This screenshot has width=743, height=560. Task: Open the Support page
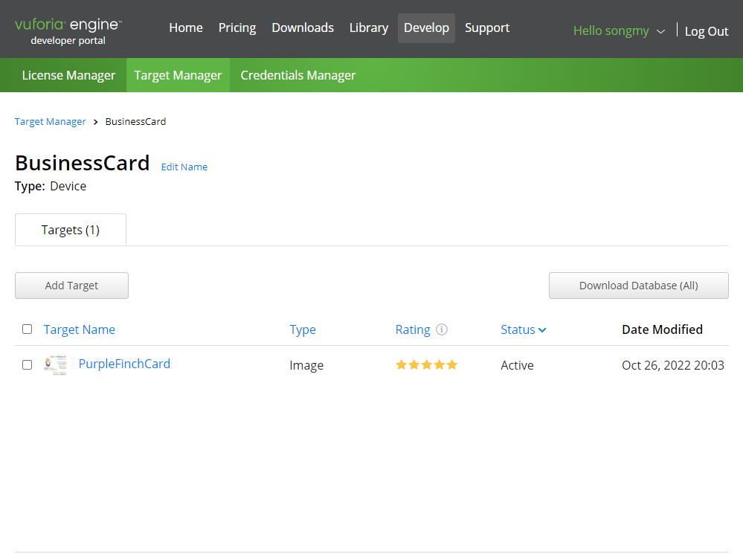tap(487, 28)
